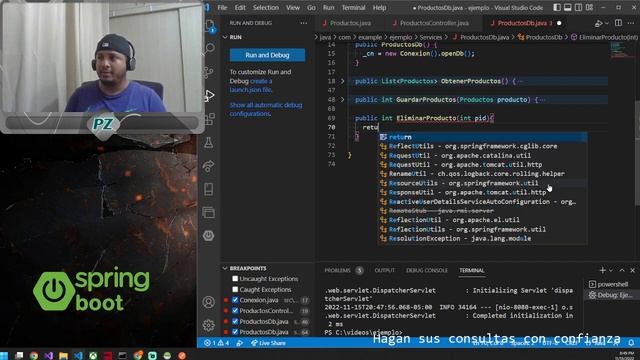Click Live Share in the status bar

tap(268, 343)
